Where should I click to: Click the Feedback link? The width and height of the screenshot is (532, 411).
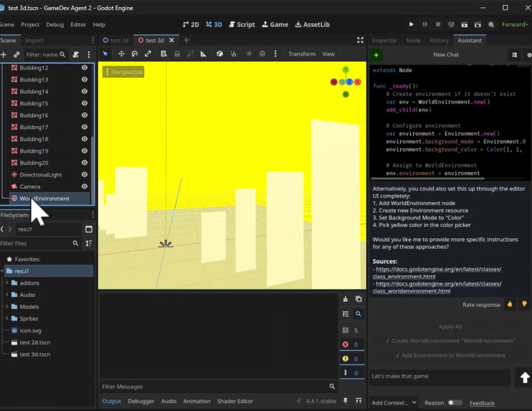point(482,403)
